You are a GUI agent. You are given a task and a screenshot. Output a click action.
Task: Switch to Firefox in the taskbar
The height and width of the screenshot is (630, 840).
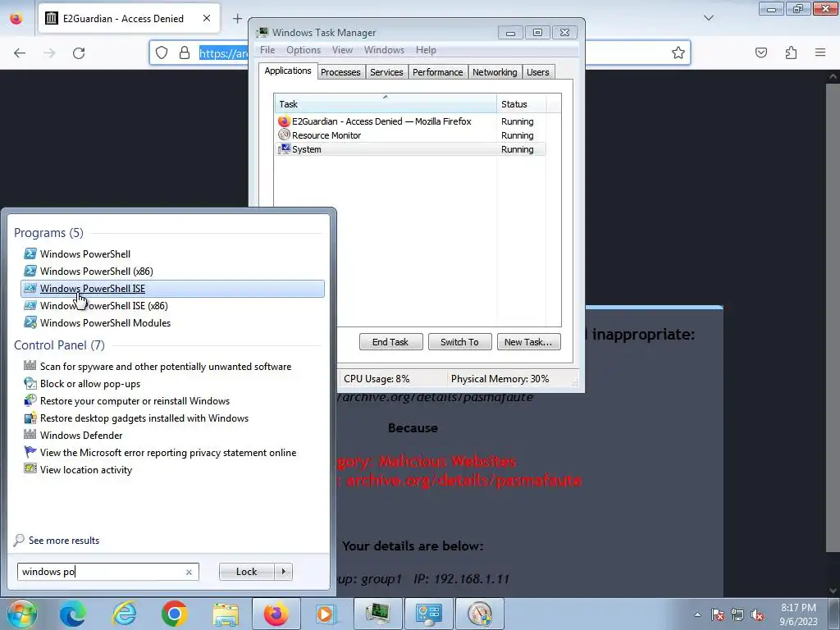[x=276, y=614]
